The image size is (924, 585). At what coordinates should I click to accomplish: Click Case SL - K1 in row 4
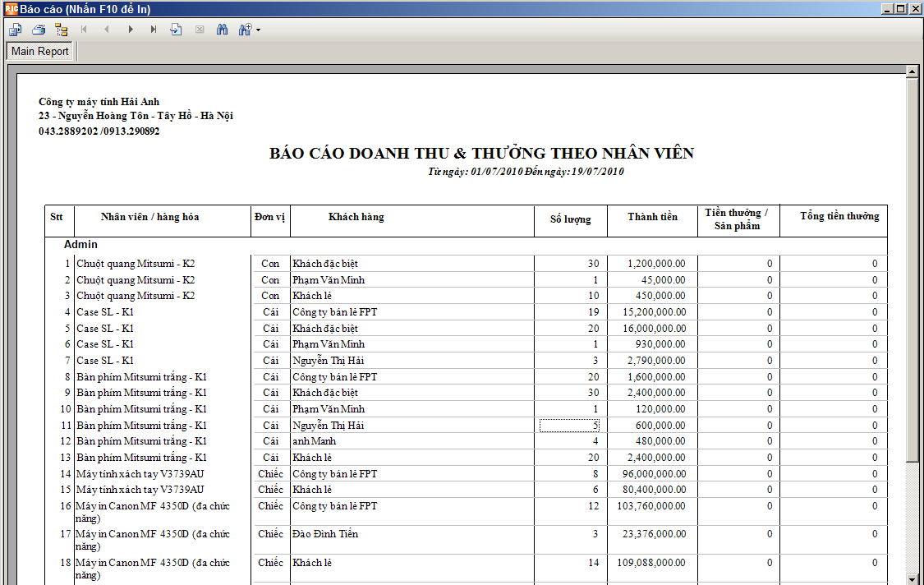click(105, 312)
